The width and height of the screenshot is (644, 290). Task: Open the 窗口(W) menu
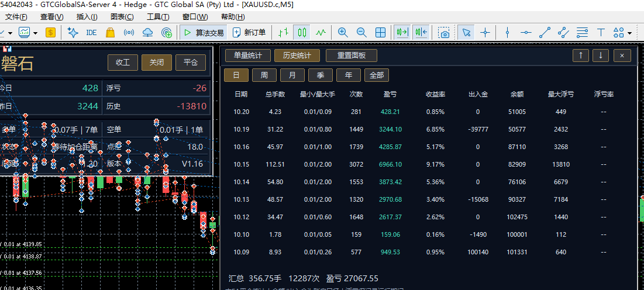pyautogui.click(x=195, y=17)
